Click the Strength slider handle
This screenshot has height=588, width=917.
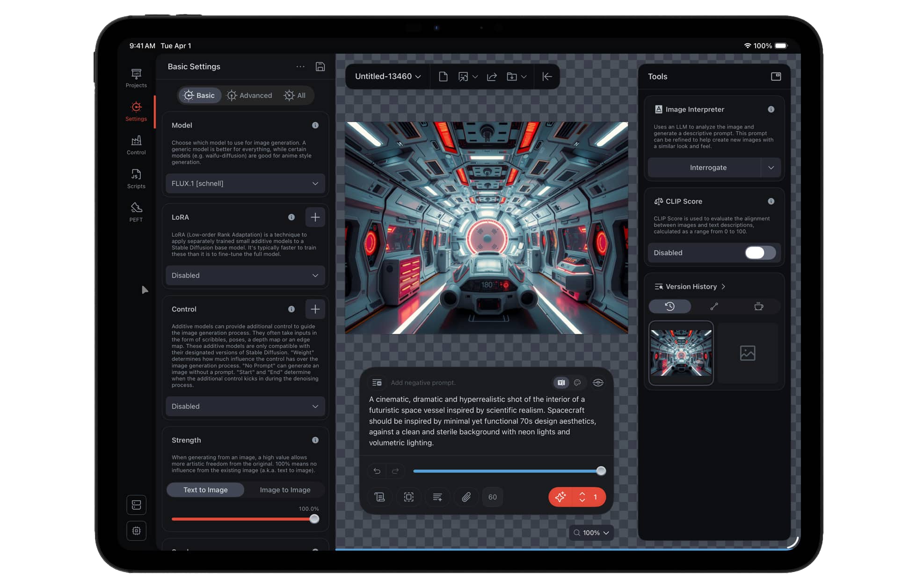pos(314,519)
